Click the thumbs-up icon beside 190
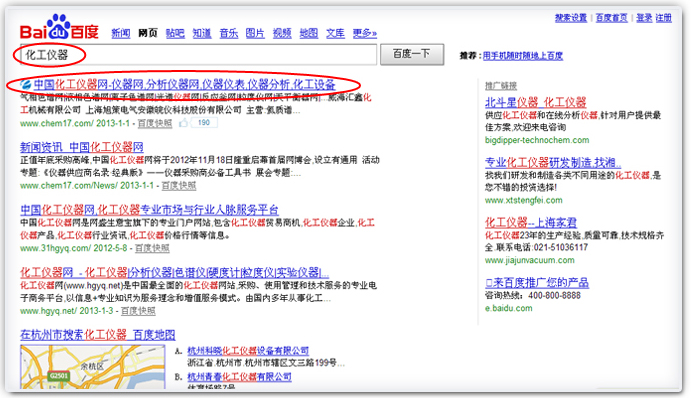691x398 pixels. point(183,123)
